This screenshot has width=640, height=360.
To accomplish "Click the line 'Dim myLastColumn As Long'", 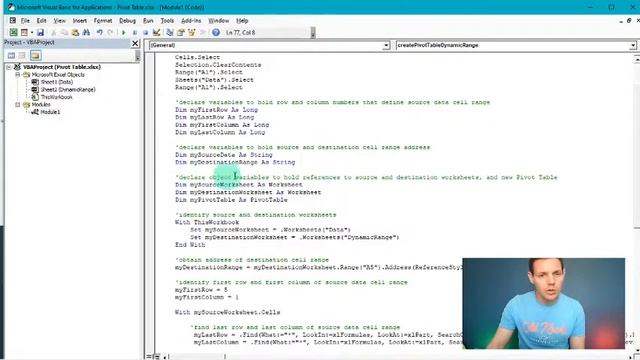I will 220,132.
